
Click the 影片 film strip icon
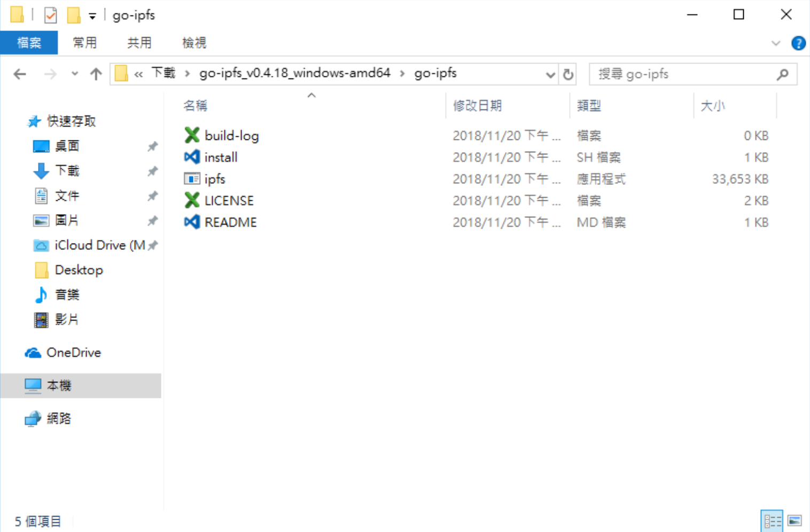point(41,319)
